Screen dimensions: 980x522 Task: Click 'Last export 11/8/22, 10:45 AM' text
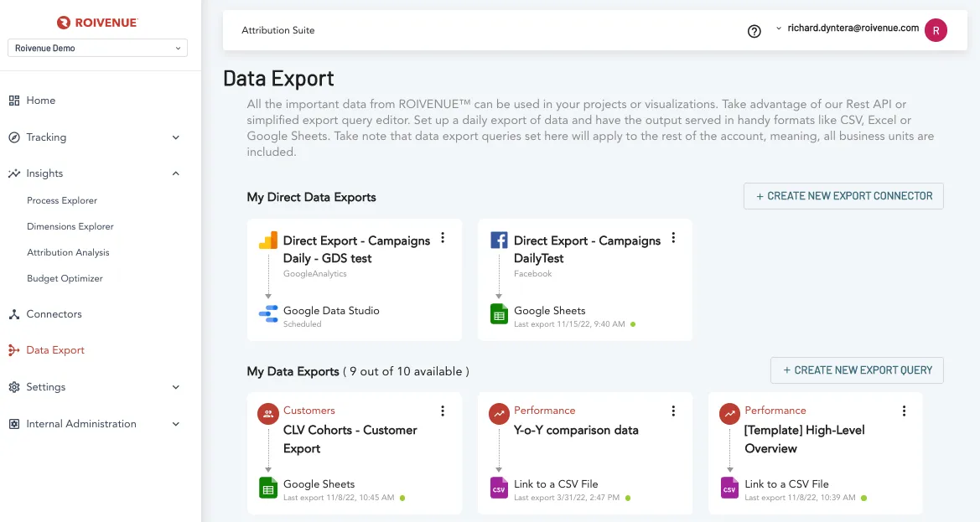339,498
